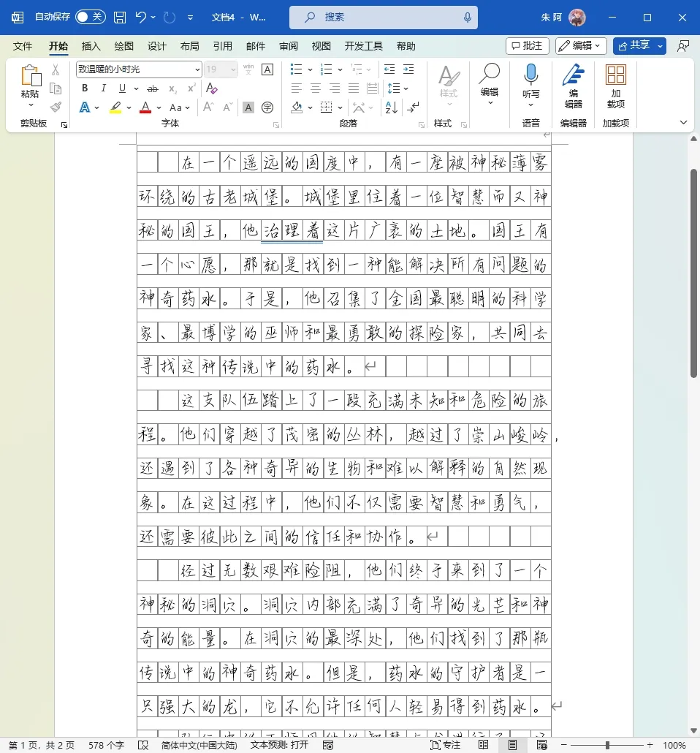Open the font name dropdown
Screen dimensions: 700x753
(x=197, y=69)
